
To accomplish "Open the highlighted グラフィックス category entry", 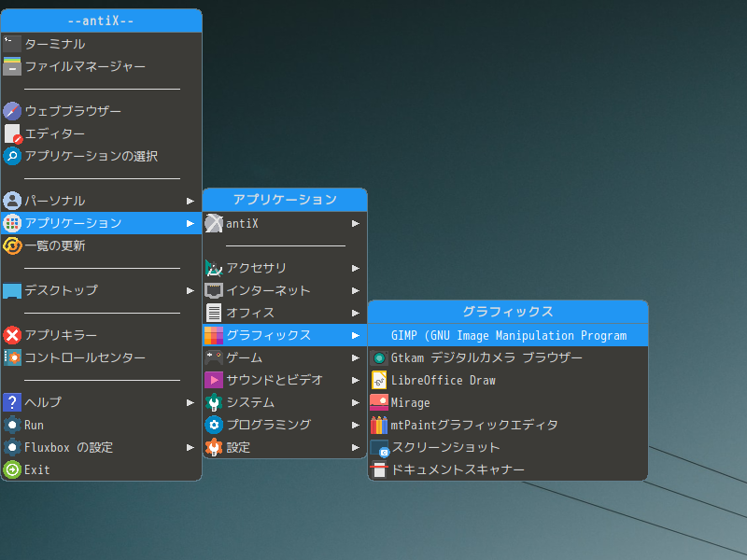I will coord(285,335).
